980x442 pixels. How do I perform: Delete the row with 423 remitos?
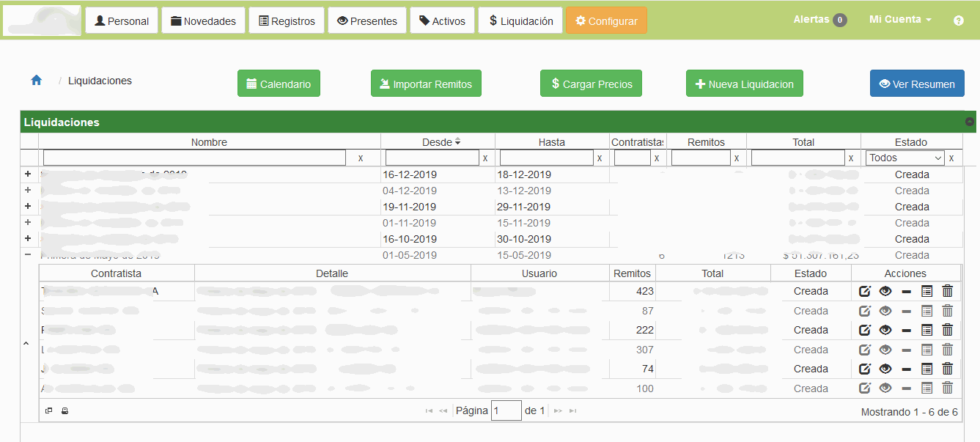point(948,291)
